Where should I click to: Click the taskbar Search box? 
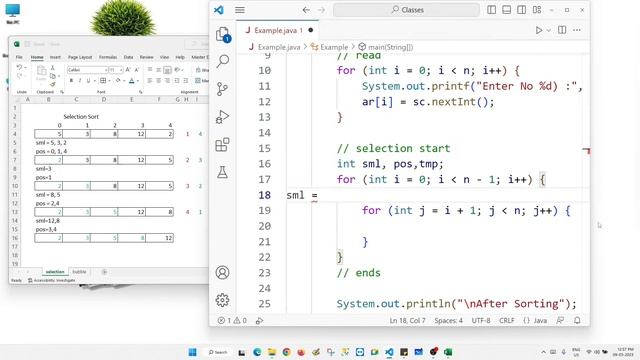[x=217, y=352]
